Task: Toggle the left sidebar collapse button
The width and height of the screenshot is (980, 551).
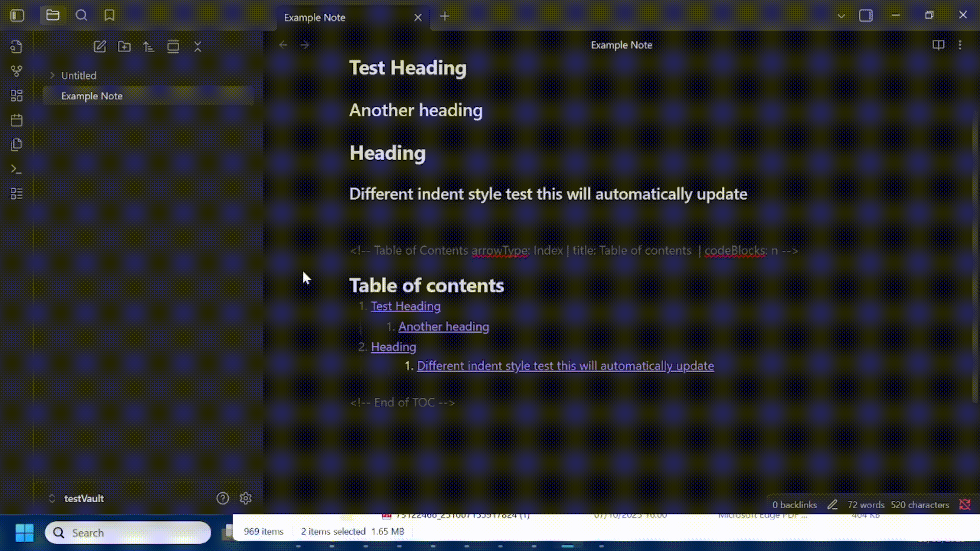Action: coord(17,15)
